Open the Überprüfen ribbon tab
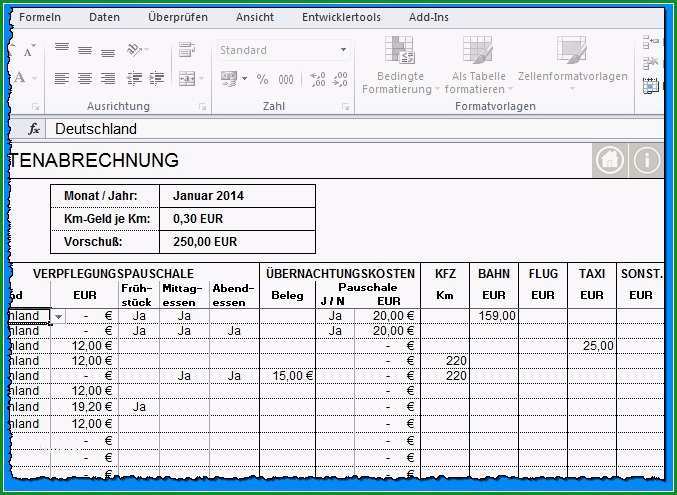677x495 pixels. pos(178,17)
